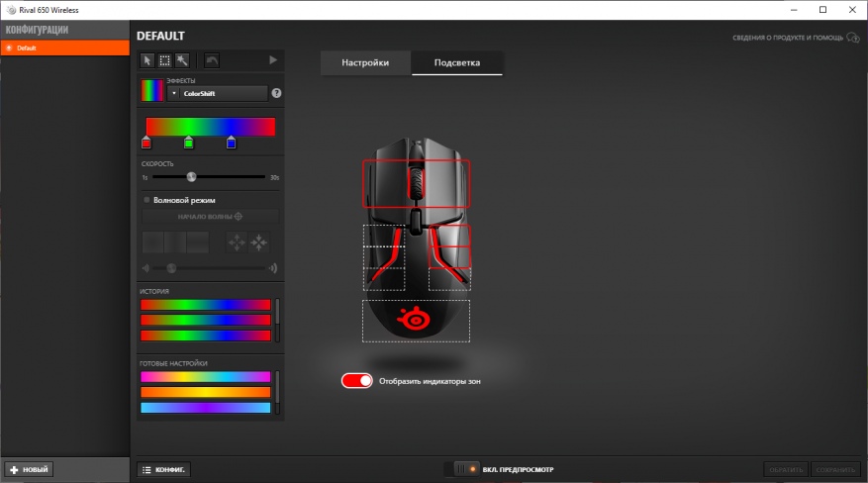Toggle Отобразить индикаторы зон switch

pyautogui.click(x=356, y=381)
